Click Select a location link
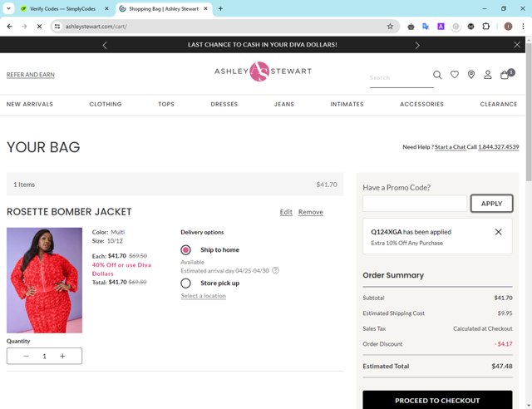Viewport: 532px width, 409px height. [x=203, y=296]
